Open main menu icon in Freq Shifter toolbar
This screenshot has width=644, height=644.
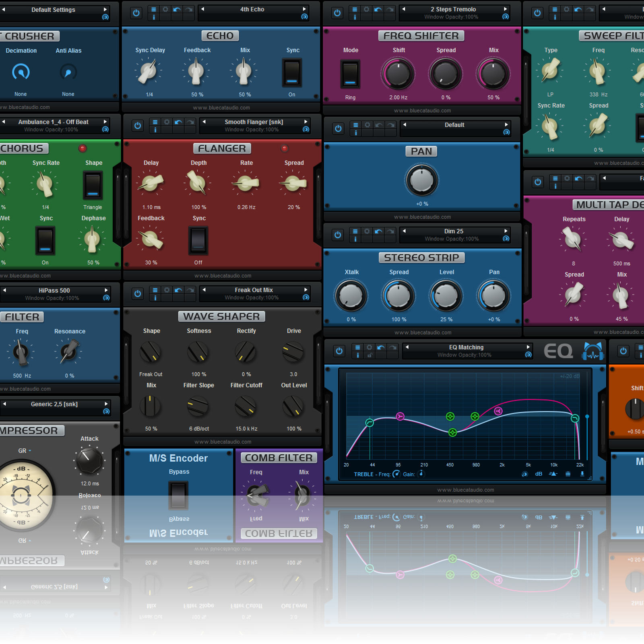click(355, 9)
